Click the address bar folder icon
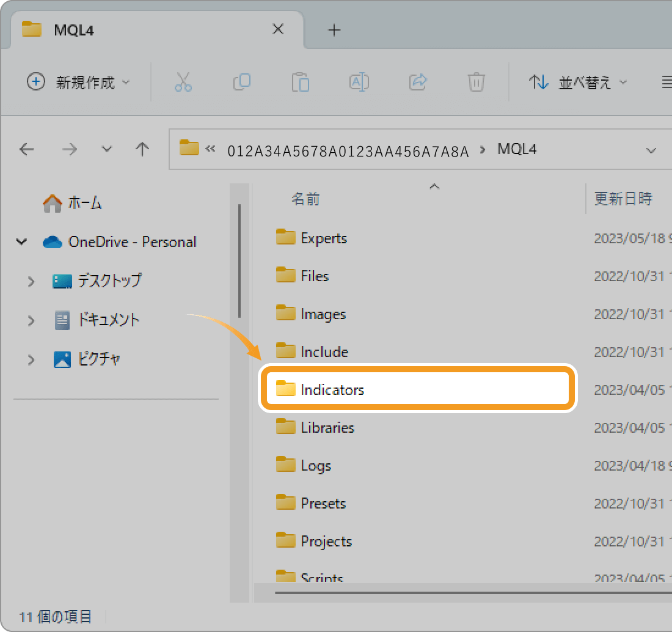 coord(189,147)
